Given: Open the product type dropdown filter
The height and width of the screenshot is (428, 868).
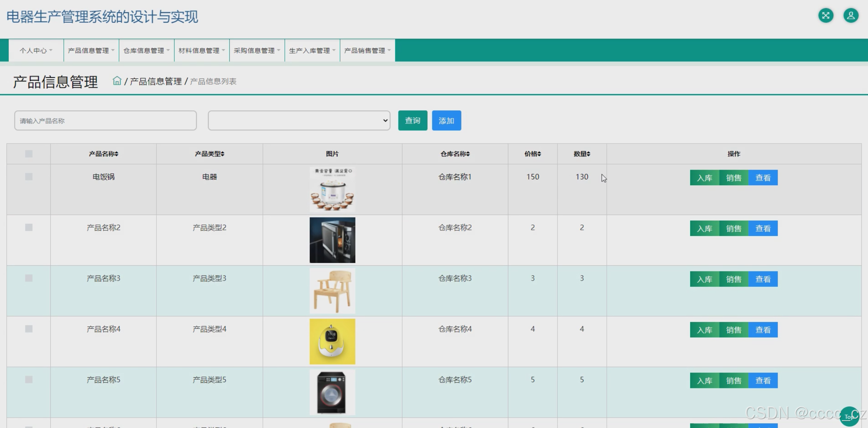Looking at the screenshot, I should point(299,121).
